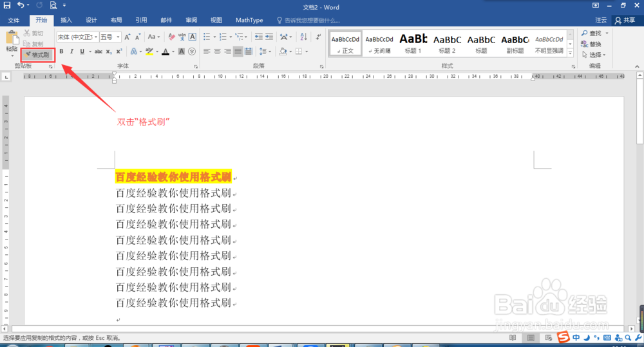Toggle Italic formatting
The height and width of the screenshot is (347, 644).
point(71,52)
